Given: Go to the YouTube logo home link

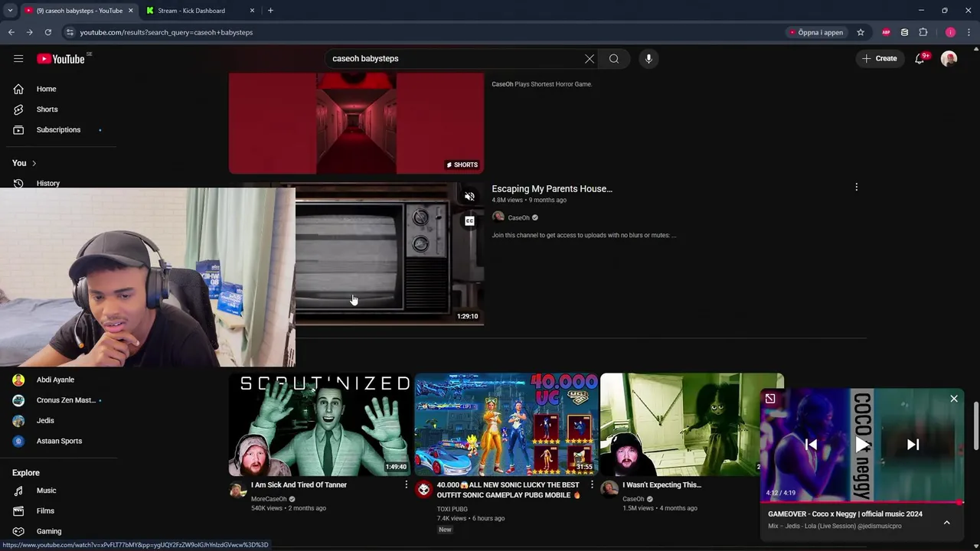Looking at the screenshot, I should click(x=60, y=59).
